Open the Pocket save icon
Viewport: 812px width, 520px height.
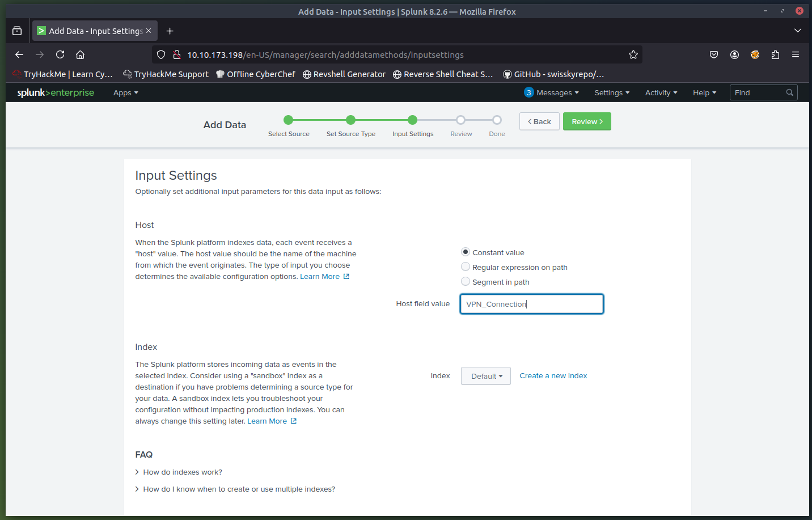pos(714,54)
